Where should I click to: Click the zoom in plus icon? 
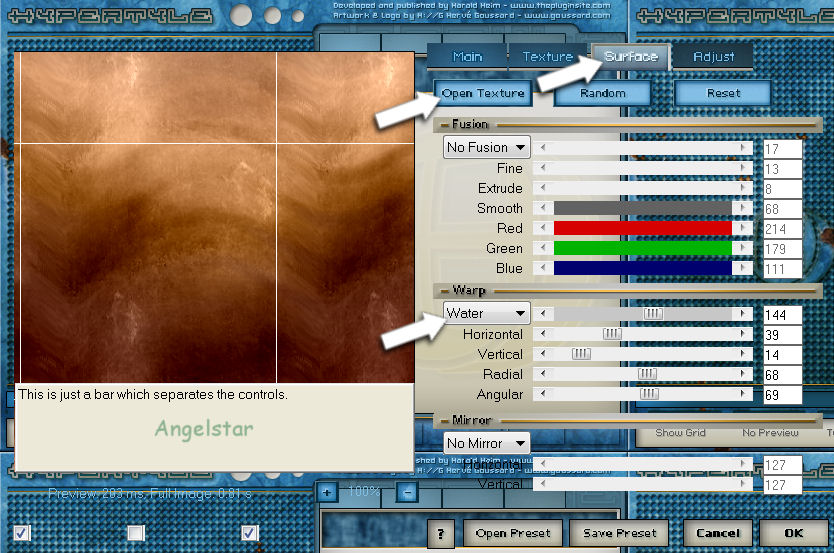pyautogui.click(x=327, y=492)
